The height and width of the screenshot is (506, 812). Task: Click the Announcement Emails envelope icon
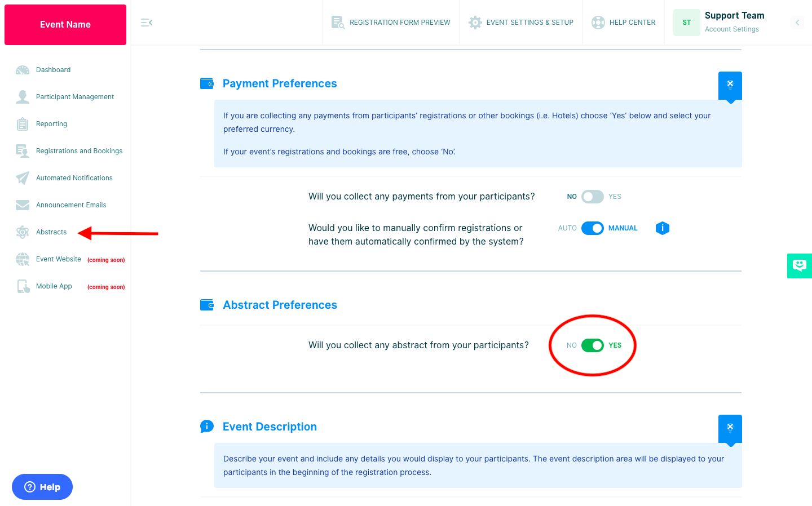[23, 205]
